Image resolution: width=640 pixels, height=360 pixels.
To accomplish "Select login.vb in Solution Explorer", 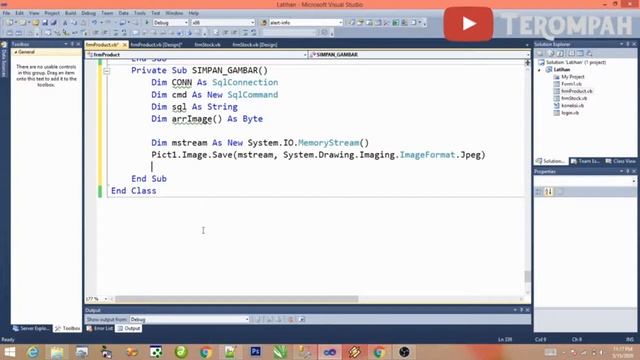I will 570,113.
